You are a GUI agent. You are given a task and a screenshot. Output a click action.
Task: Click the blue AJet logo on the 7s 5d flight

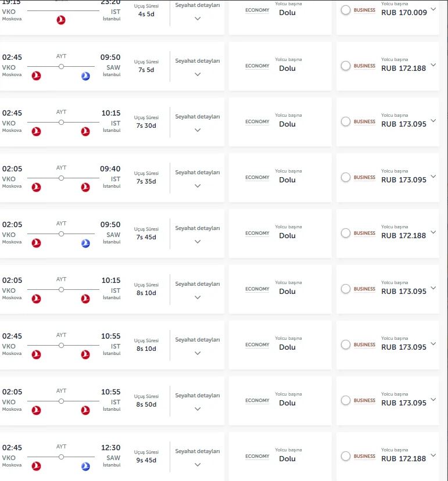(85, 76)
